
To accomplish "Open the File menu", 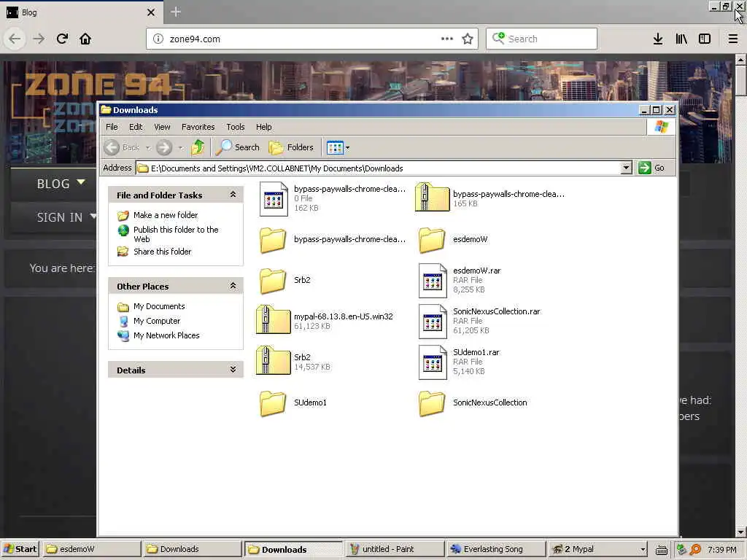I will click(112, 127).
